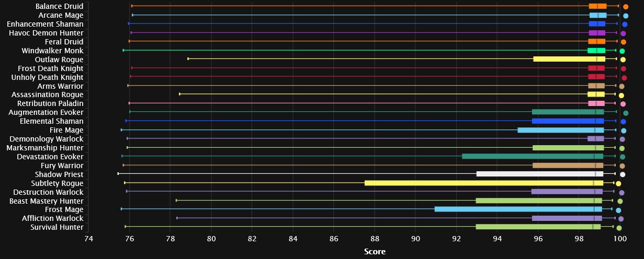This screenshot has width=644, height=259.
Task: Select the green Survival Hunter box bar
Action: [x=538, y=227]
